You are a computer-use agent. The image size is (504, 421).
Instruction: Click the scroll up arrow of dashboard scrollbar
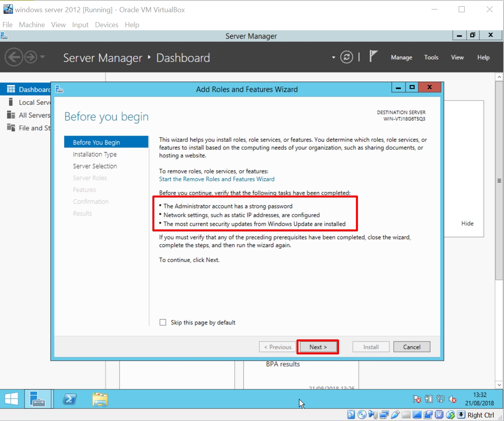499,77
